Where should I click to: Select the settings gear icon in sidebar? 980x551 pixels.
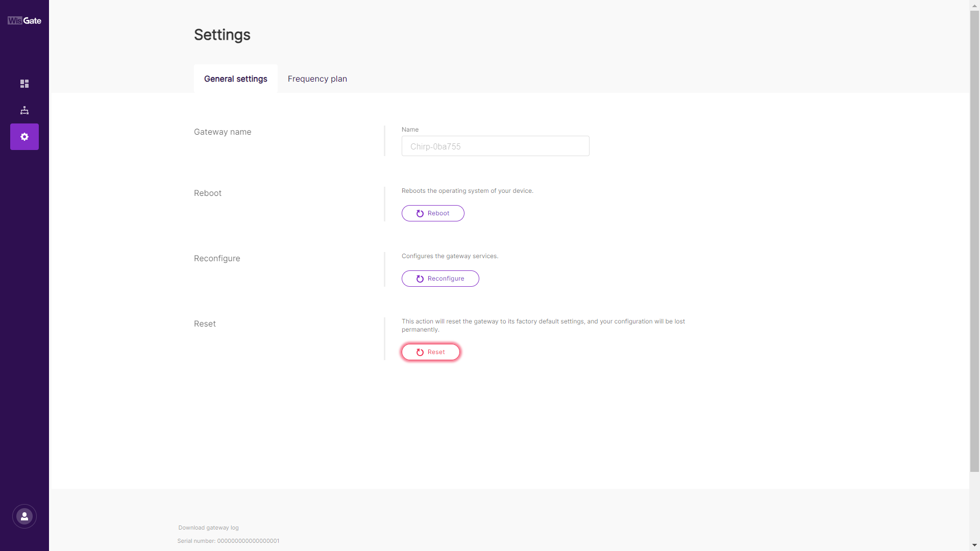[24, 137]
